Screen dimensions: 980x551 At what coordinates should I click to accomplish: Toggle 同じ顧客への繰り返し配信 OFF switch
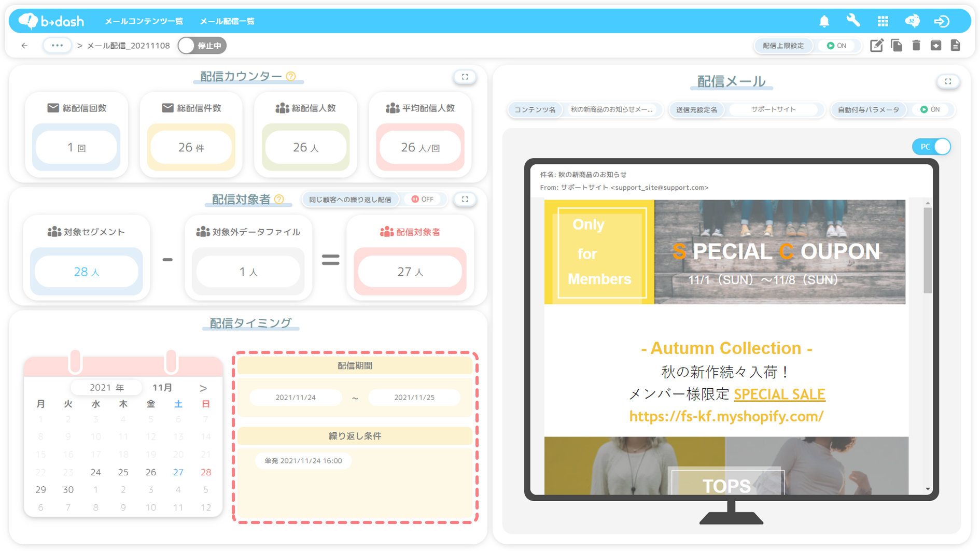point(423,199)
